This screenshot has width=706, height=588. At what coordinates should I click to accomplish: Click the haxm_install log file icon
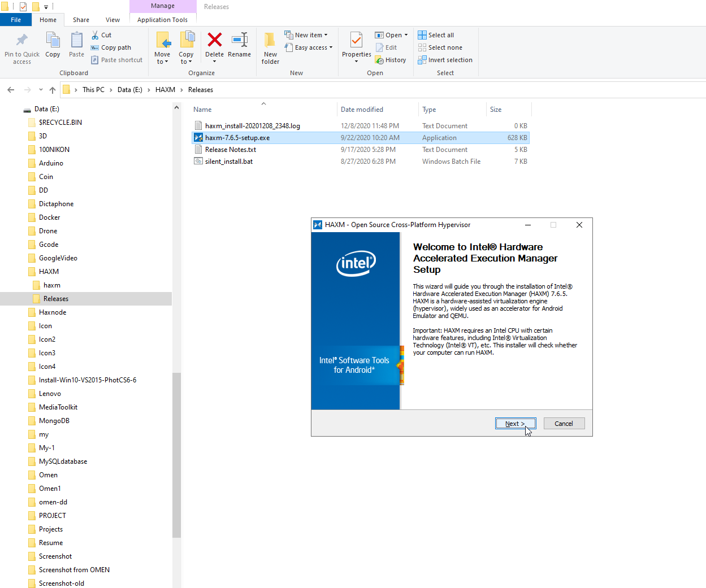(x=198, y=126)
